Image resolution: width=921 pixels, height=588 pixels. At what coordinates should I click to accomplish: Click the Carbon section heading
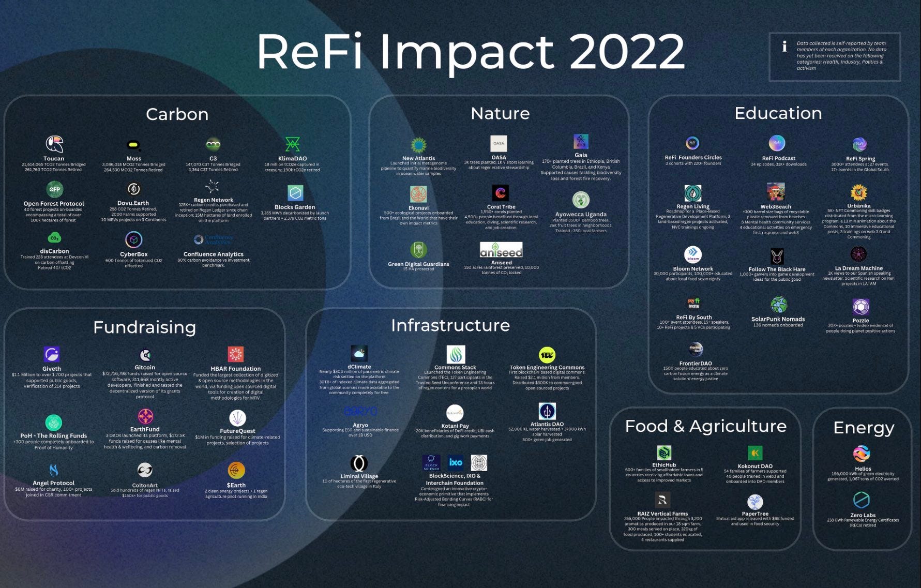coord(177,114)
